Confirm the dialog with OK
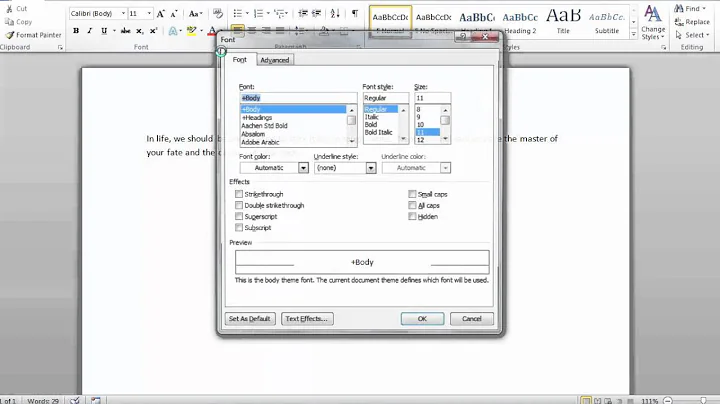This screenshot has width=720, height=404. [x=422, y=319]
